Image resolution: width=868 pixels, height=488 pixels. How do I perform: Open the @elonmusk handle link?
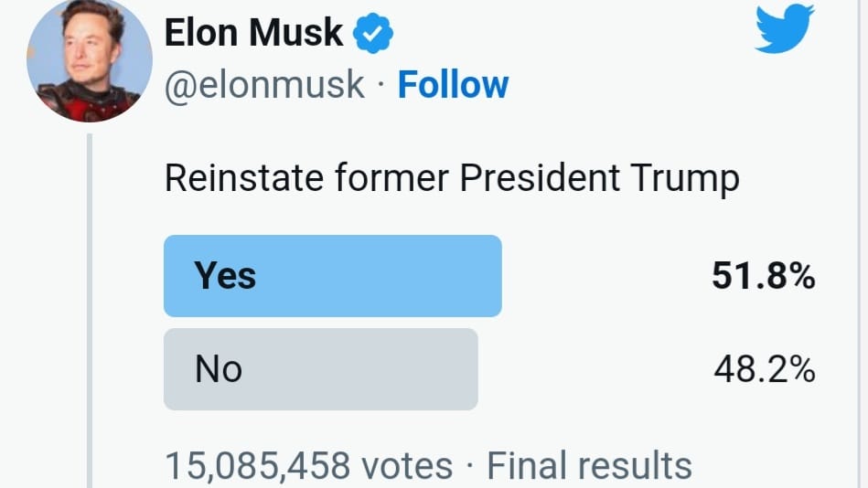point(264,85)
